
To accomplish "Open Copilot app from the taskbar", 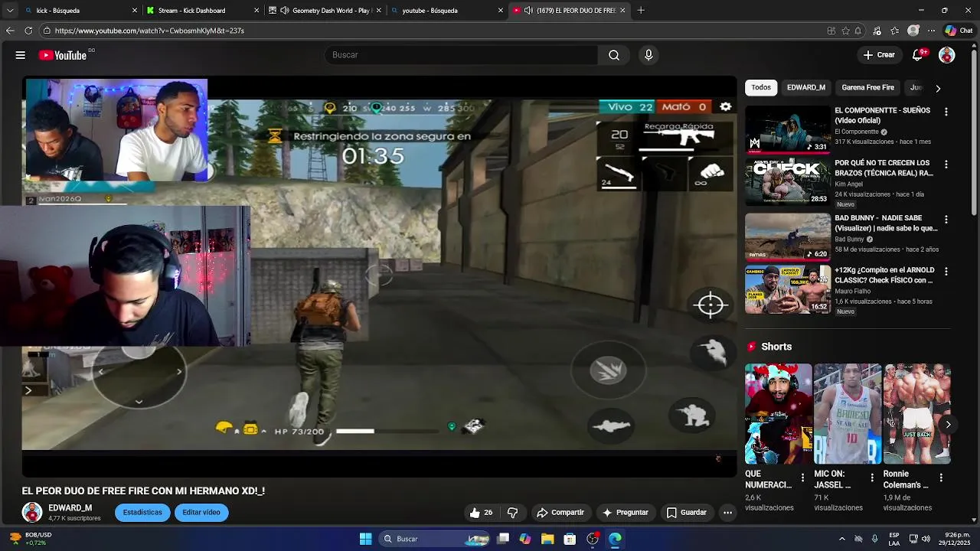I will (x=525, y=539).
